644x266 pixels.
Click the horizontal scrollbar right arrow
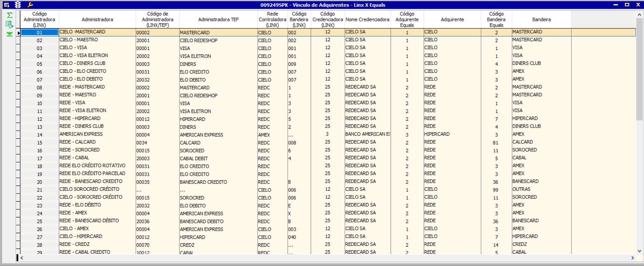[632, 258]
